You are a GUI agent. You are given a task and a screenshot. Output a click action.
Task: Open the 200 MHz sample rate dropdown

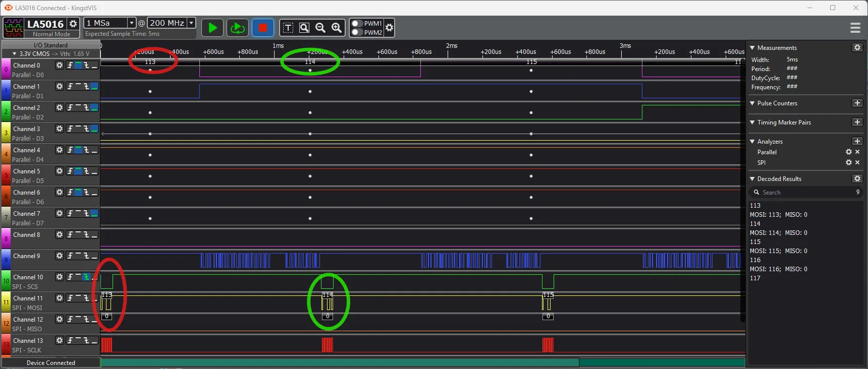191,23
